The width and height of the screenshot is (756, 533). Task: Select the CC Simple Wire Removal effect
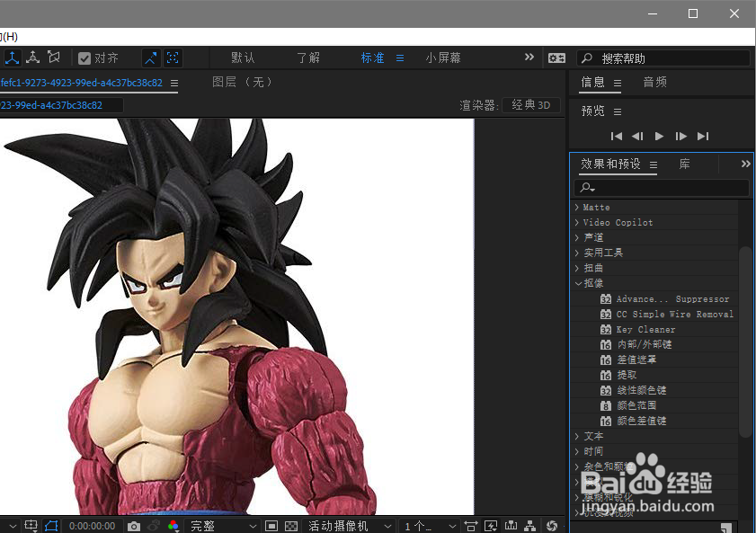click(x=667, y=315)
